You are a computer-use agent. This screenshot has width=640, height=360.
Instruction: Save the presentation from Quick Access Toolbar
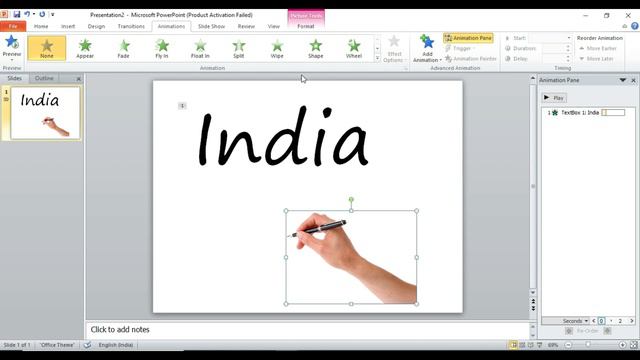(x=17, y=14)
